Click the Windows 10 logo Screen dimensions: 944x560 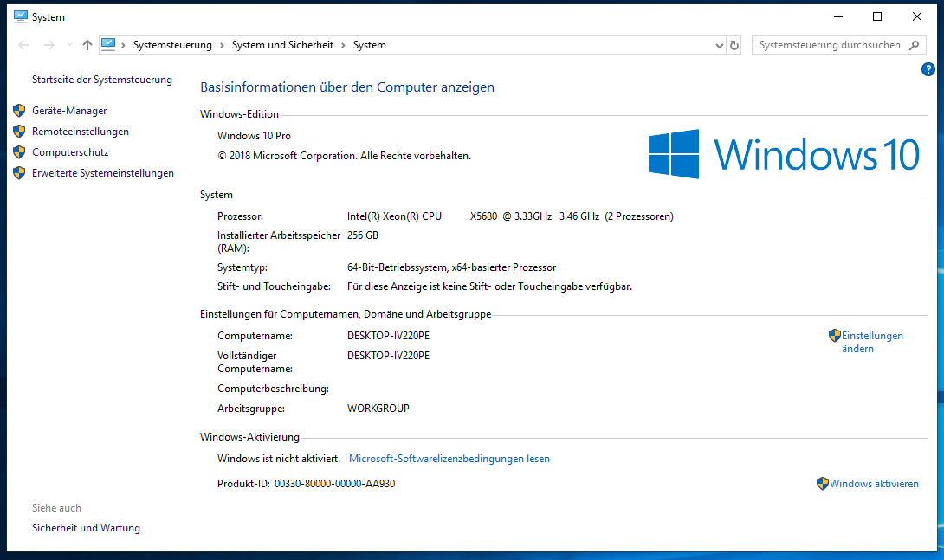coord(783,154)
